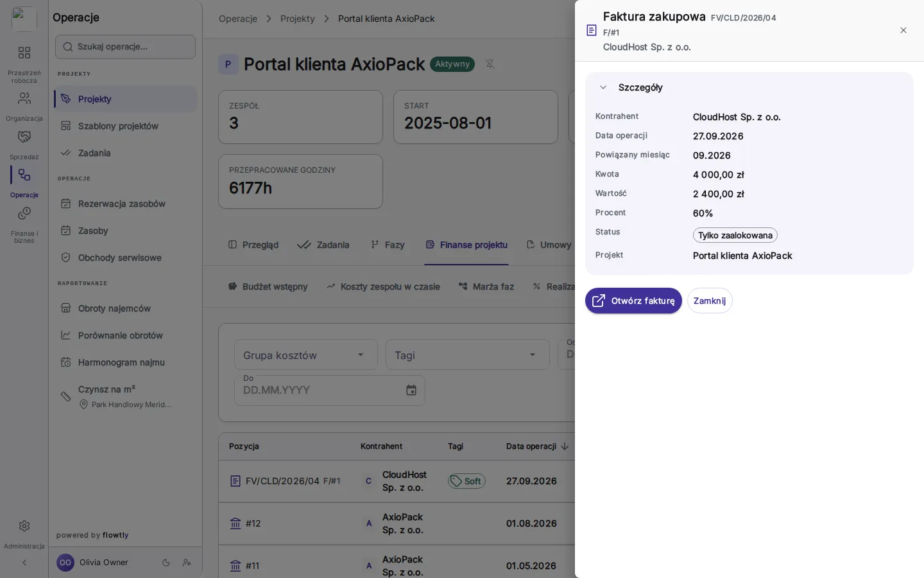This screenshot has width=924, height=578.
Task: Open Harmonogram najmu in the sidebar
Action: pyautogui.click(x=126, y=362)
